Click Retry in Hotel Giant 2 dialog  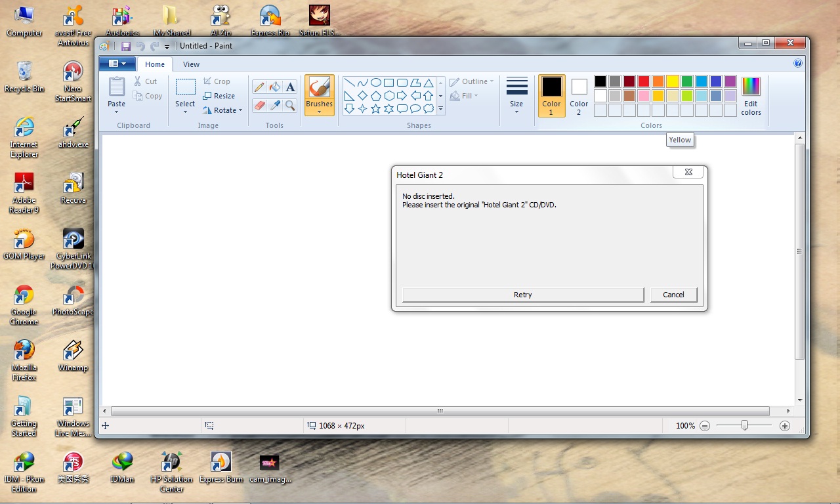point(522,295)
